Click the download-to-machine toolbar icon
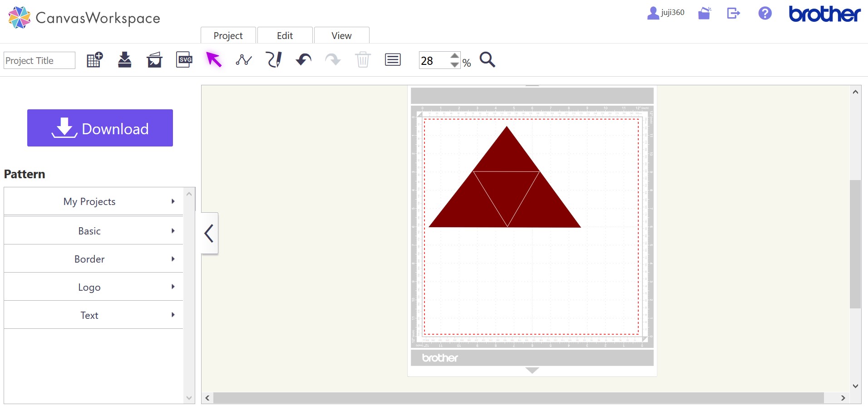868x410 pixels. tap(125, 60)
